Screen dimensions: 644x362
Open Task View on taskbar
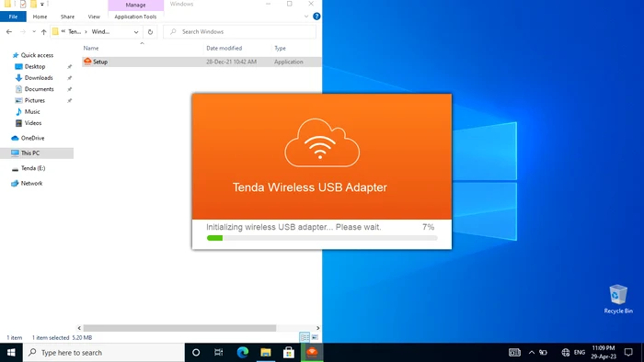click(x=219, y=353)
